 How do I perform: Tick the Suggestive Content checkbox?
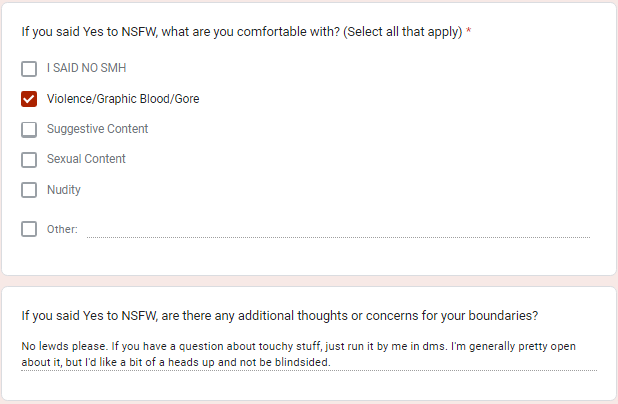[29, 129]
